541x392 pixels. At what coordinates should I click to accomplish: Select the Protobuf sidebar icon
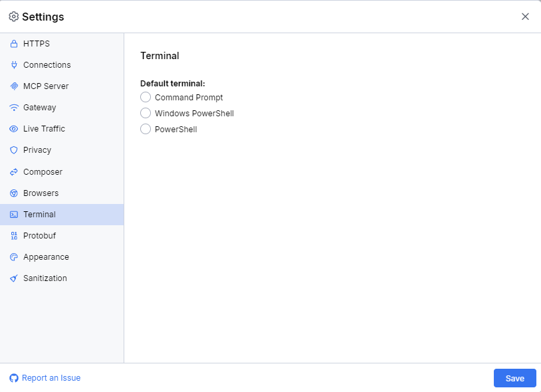click(x=13, y=235)
